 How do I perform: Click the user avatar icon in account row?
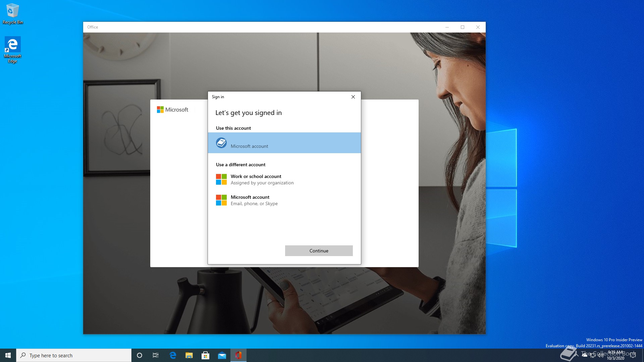point(221,143)
